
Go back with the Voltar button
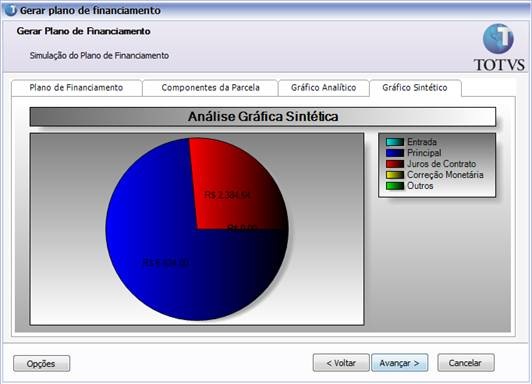341,363
